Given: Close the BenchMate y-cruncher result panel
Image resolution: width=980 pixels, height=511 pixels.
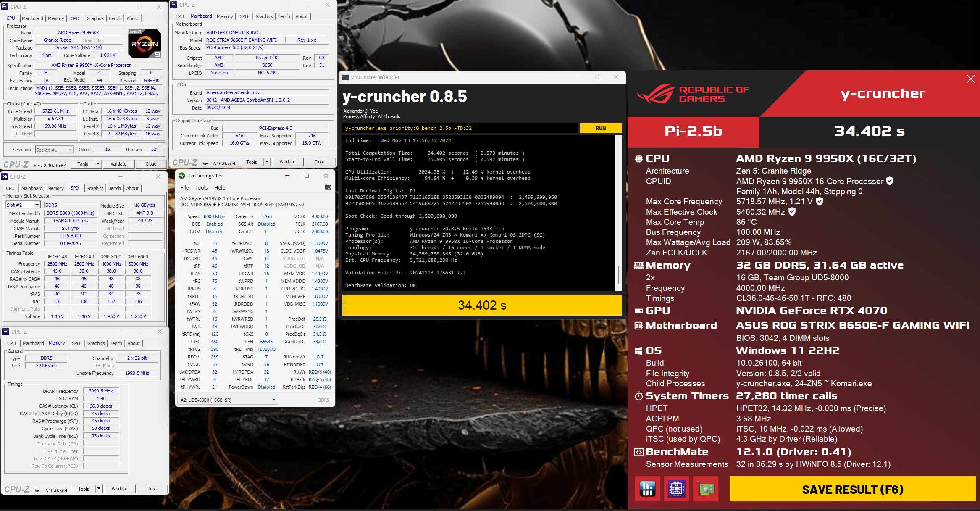Looking at the screenshot, I should click(970, 79).
